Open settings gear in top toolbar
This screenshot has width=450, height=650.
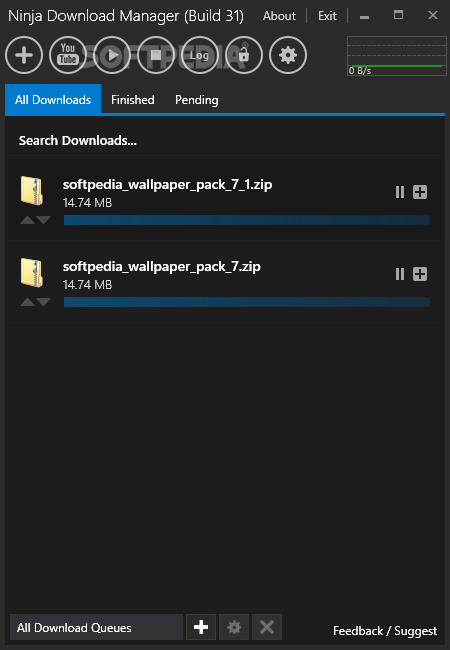click(x=288, y=55)
